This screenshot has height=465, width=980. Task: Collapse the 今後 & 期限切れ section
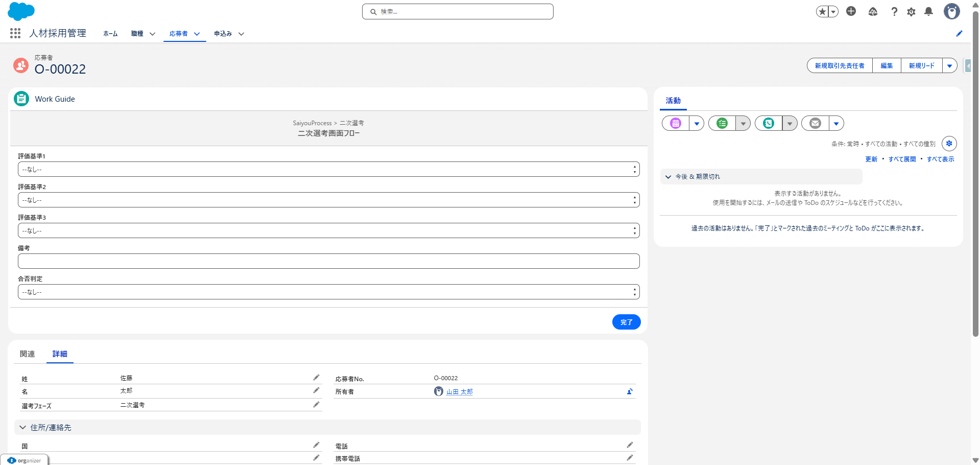[668, 177]
